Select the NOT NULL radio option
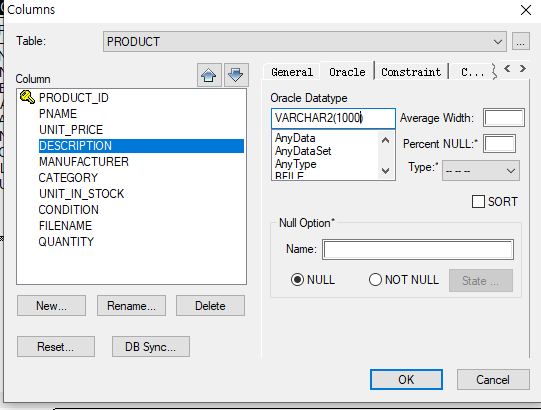 (375, 280)
